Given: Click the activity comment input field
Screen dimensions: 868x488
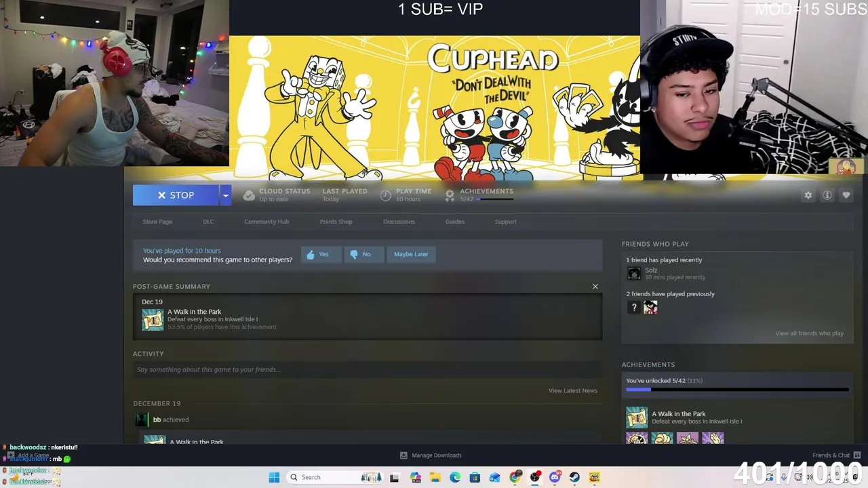Looking at the screenshot, I should (368, 369).
